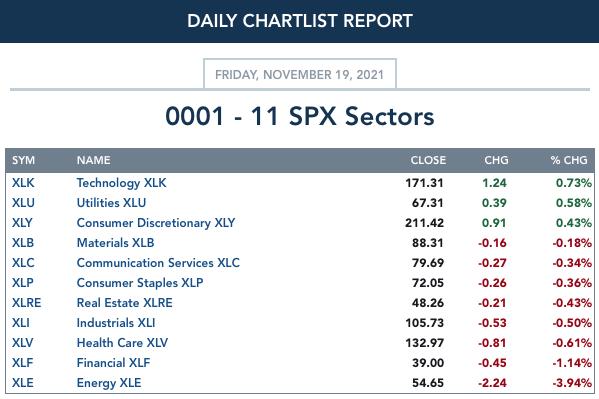This screenshot has width=599, height=399.
Task: Click the Energy XLE name link
Action: tap(109, 383)
